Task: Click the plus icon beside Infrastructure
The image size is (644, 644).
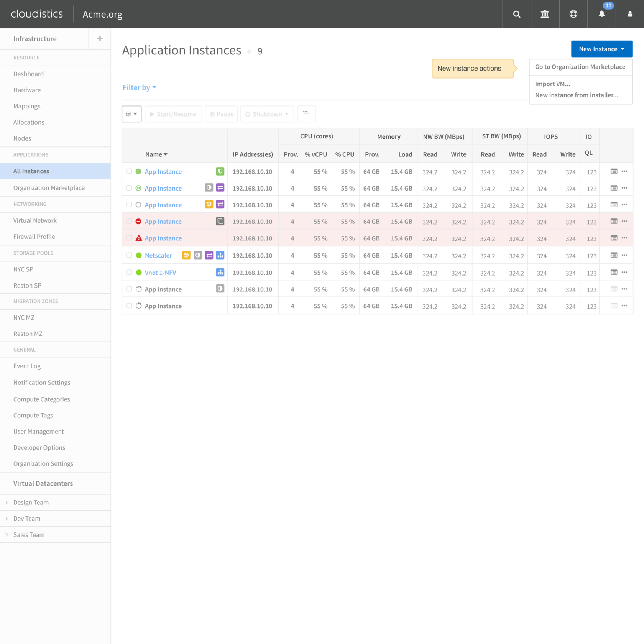Action: pos(100,39)
